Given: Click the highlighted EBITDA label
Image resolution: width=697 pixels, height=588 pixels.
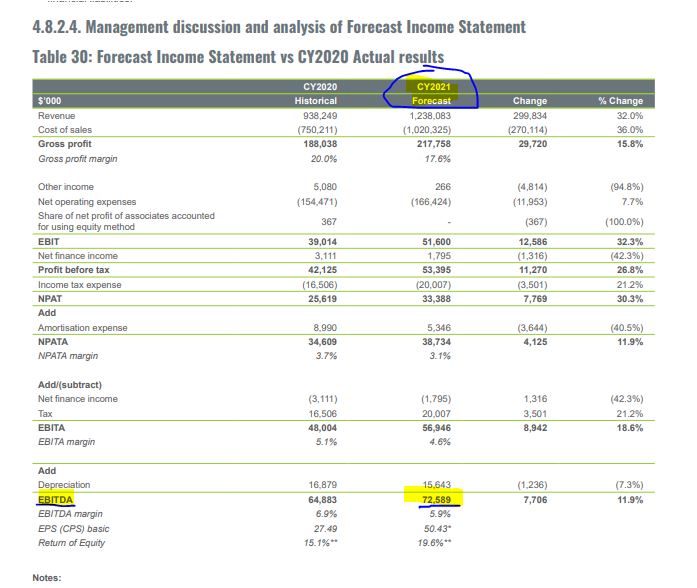Looking at the screenshot, I should 56,500.
